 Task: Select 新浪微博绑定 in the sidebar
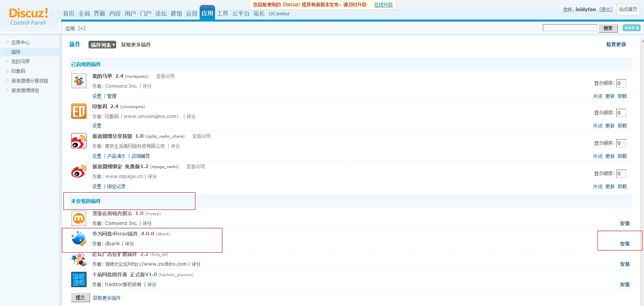tap(25, 90)
